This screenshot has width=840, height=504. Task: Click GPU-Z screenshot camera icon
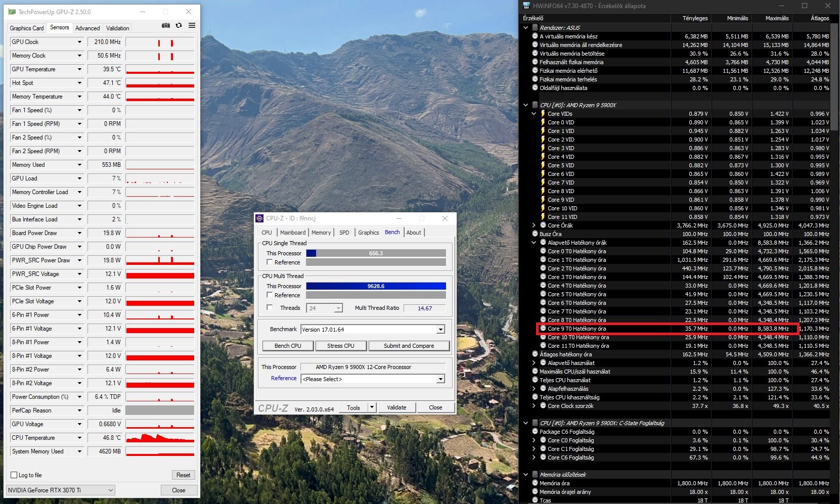coord(165,25)
